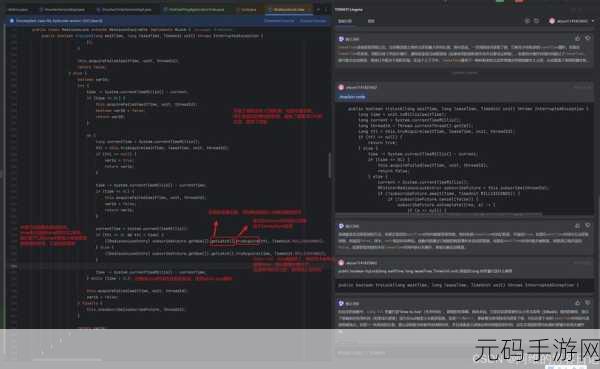Image resolution: width=600 pixels, height=369 pixels.
Task: Click thumbs-up icon on second AI reply
Action: click(577, 226)
